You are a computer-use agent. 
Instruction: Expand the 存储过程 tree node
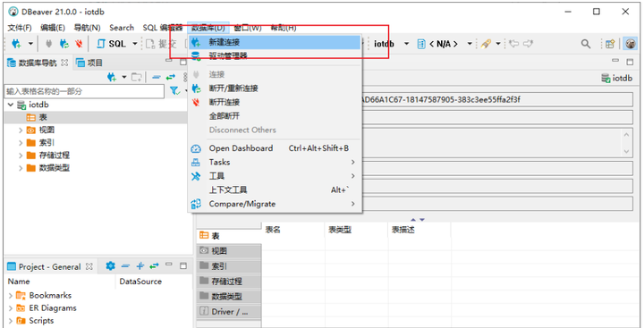click(x=21, y=156)
